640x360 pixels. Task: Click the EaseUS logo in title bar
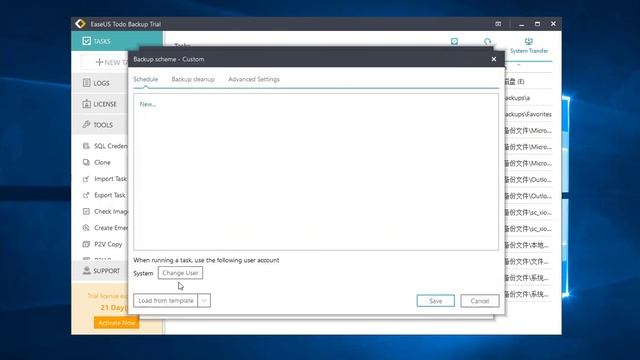pyautogui.click(x=80, y=24)
